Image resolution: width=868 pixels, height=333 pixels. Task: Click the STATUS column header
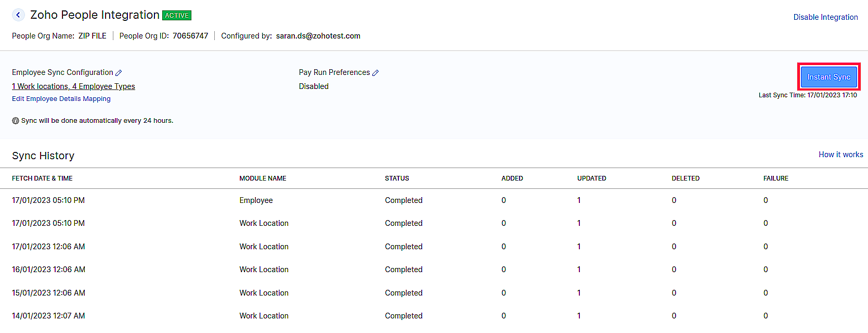pyautogui.click(x=397, y=178)
